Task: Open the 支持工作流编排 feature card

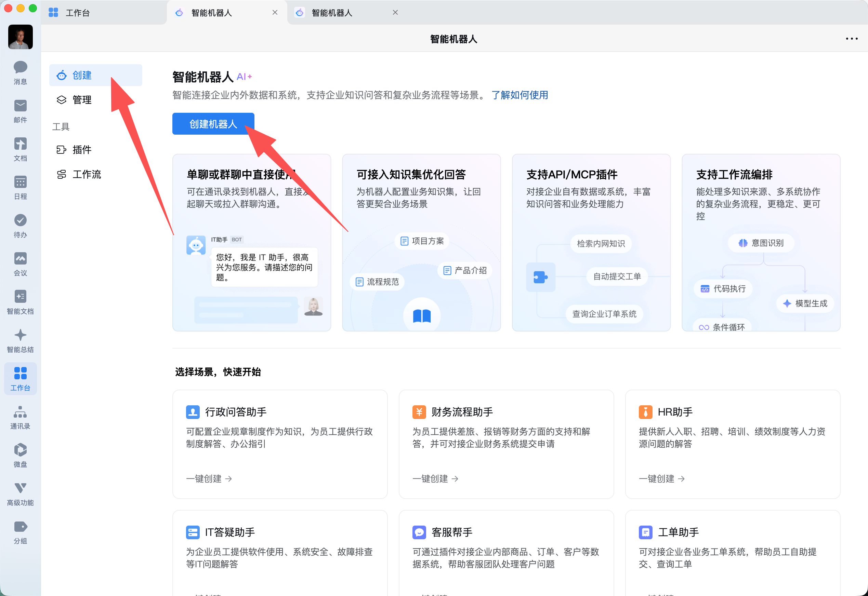Action: (761, 242)
